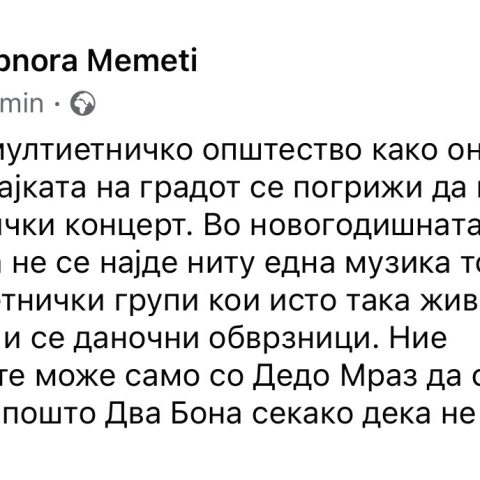Click the globe public audience icon
This screenshot has width=480, height=480.
(83, 103)
